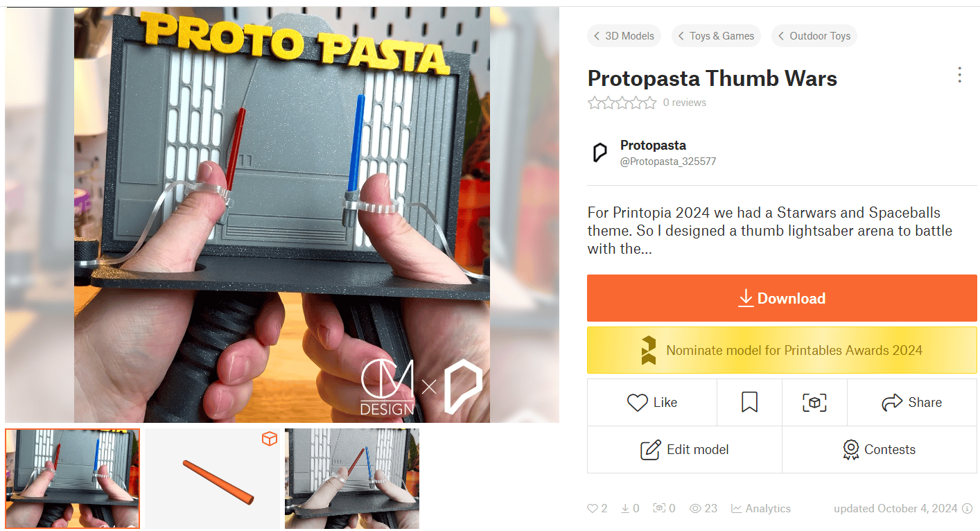
Task: Nominate model for Printables Awards 2024
Action: 782,350
